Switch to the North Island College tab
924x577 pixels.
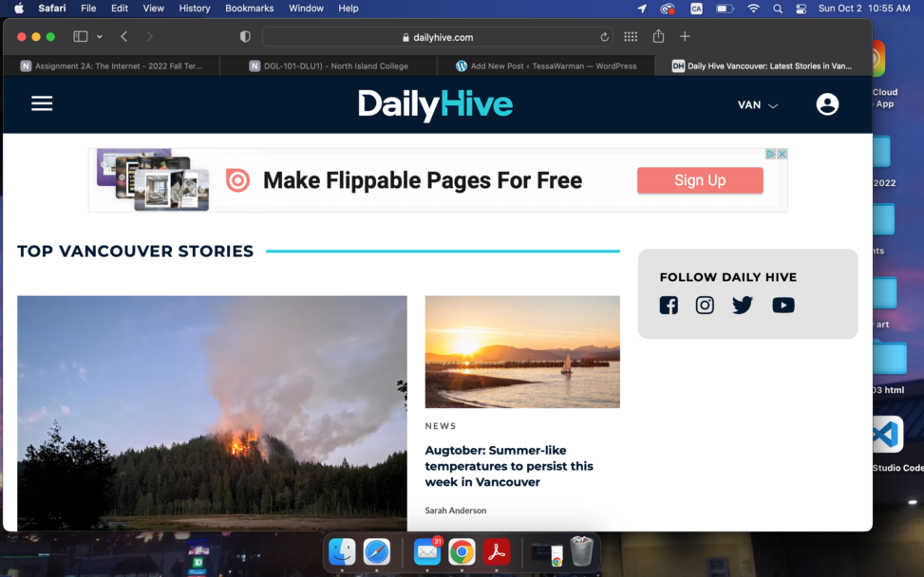click(329, 66)
